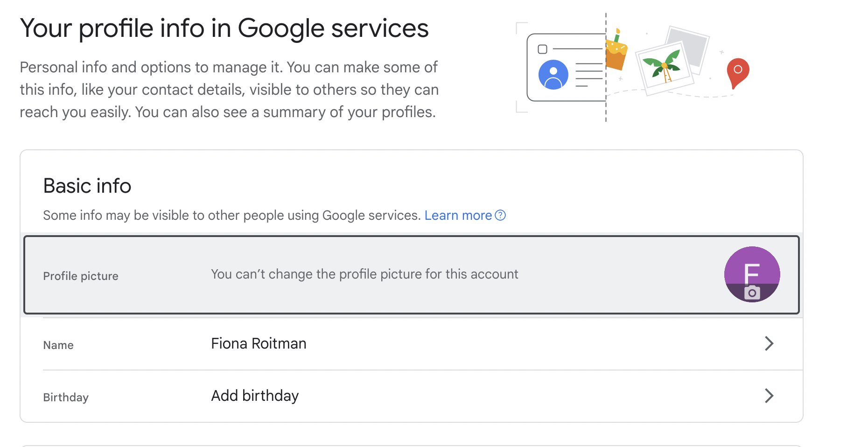
Task: Click the help question mark icon
Action: click(x=500, y=215)
